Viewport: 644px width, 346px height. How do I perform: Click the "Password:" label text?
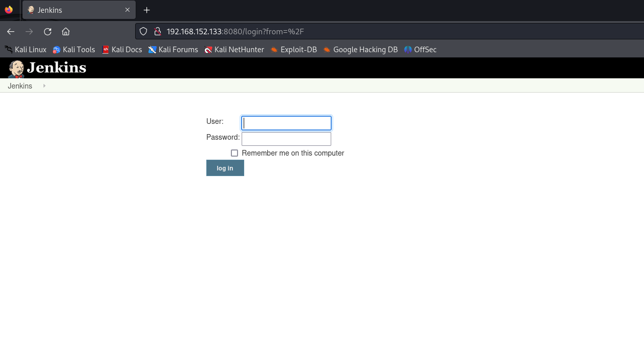pos(223,137)
